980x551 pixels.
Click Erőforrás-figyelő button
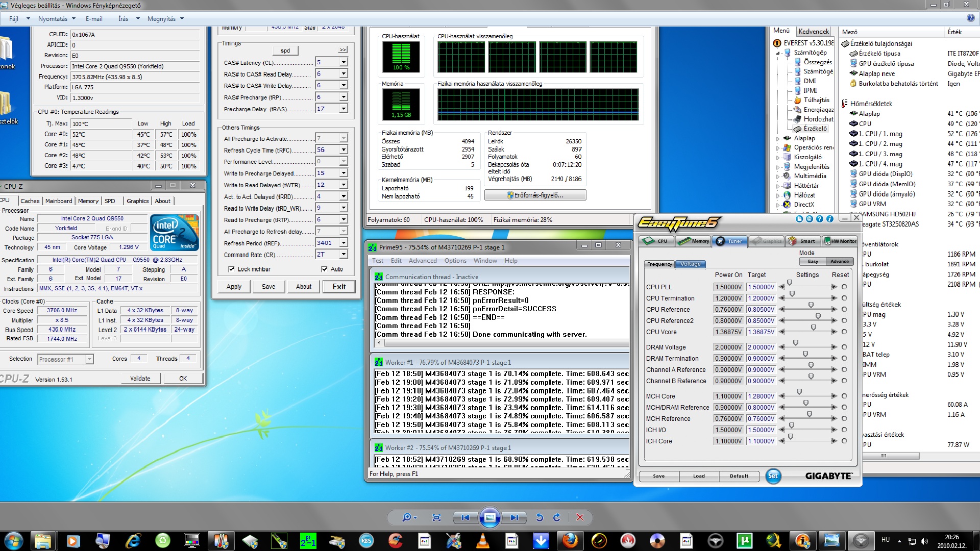pos(535,195)
